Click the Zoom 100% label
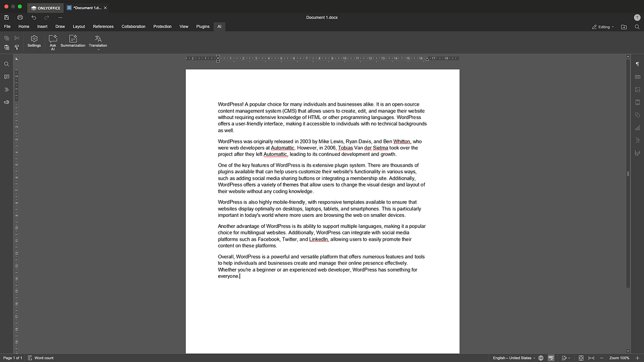 coord(619,358)
